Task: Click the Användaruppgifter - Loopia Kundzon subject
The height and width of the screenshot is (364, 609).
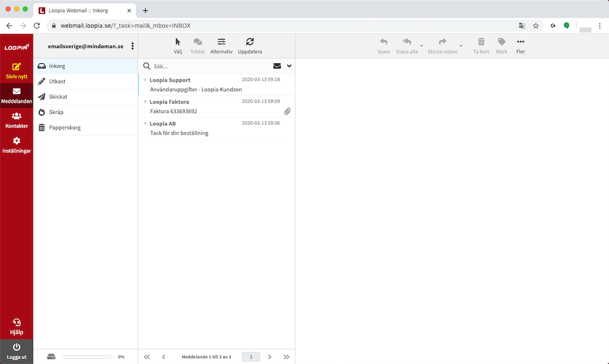Action: coord(195,89)
